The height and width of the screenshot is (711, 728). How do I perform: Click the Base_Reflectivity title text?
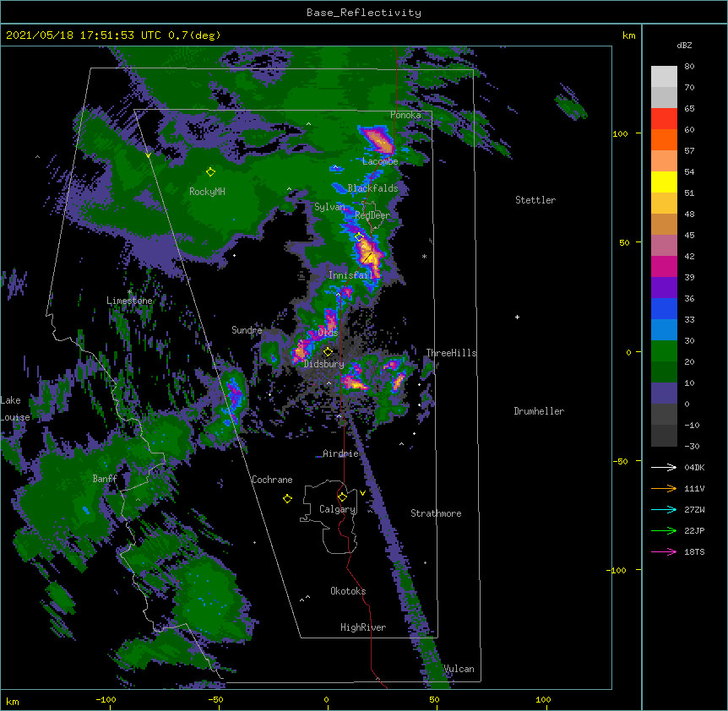coord(363,13)
